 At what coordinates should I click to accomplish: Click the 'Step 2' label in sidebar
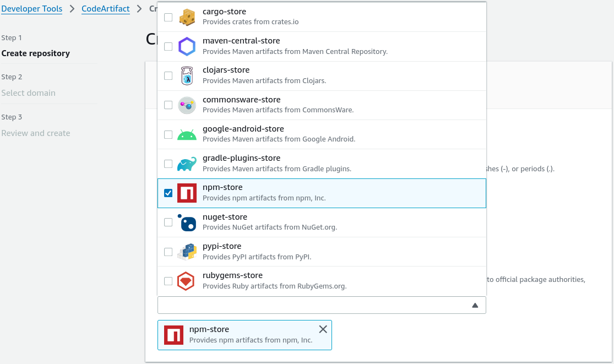click(12, 77)
